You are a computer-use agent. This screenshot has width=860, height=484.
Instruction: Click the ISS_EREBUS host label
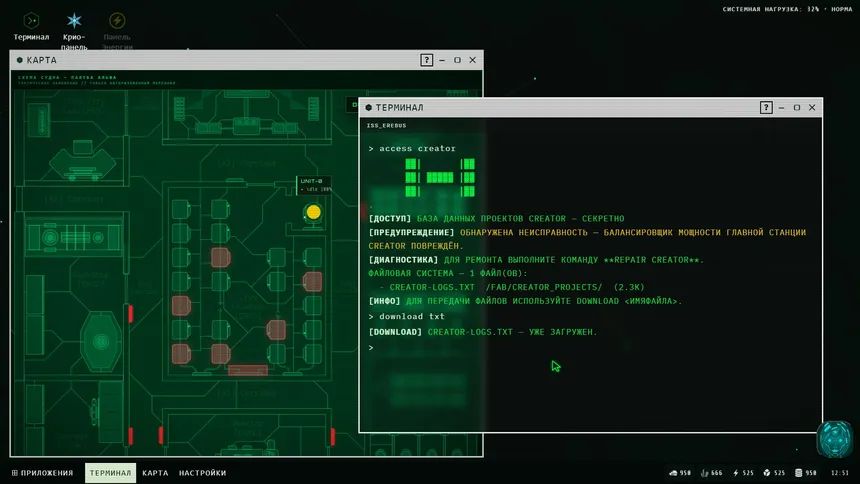tap(386, 126)
